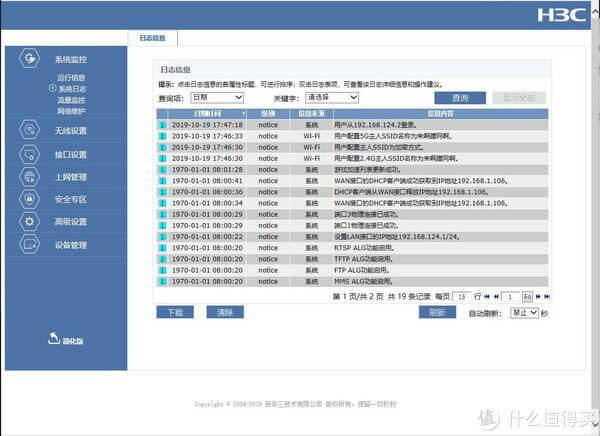Select 流量监控 in the sidebar submenu
The image size is (600, 436).
coord(71,100)
